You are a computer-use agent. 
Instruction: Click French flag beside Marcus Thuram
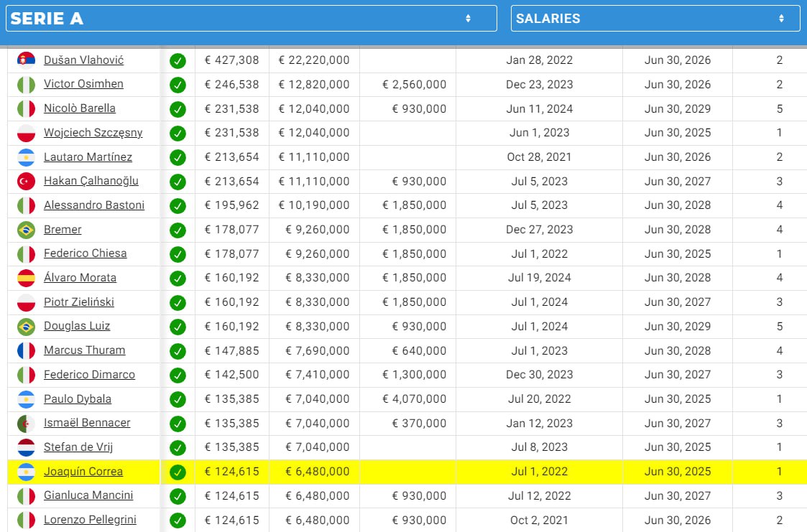26,350
